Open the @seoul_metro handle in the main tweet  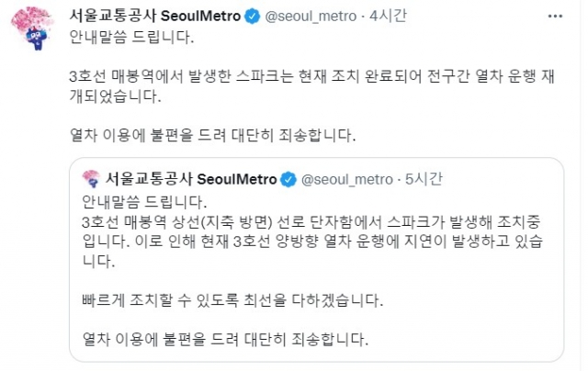[311, 17]
